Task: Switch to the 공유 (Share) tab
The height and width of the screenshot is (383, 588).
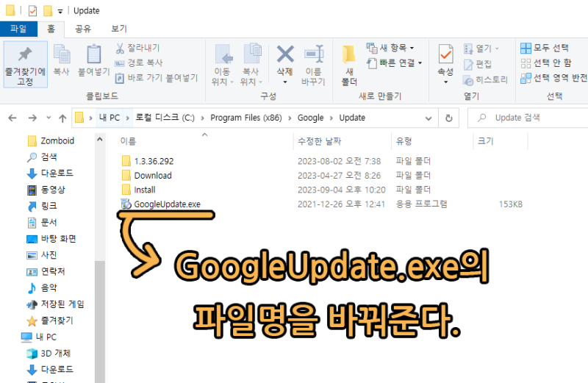Action: click(x=83, y=29)
